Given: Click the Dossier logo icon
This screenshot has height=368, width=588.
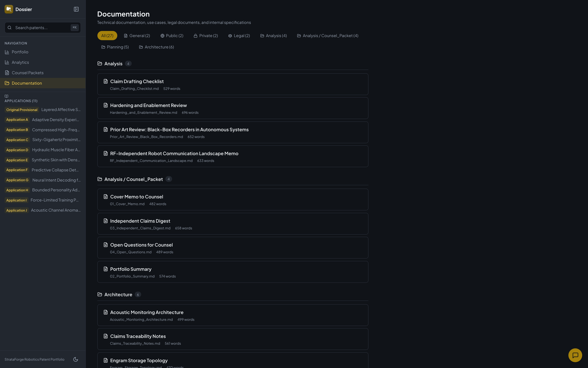Looking at the screenshot, I should click(9, 9).
